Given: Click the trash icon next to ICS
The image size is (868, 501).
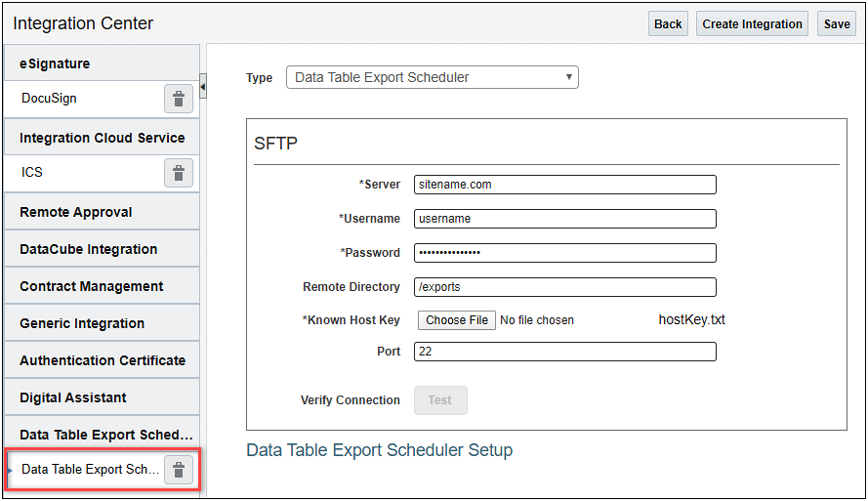Looking at the screenshot, I should (x=178, y=173).
